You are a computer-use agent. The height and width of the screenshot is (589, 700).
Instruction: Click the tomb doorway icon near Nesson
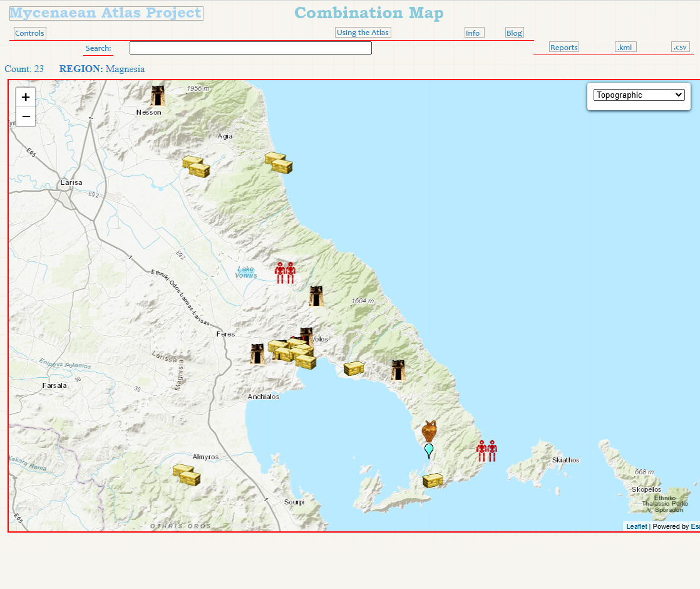click(158, 96)
